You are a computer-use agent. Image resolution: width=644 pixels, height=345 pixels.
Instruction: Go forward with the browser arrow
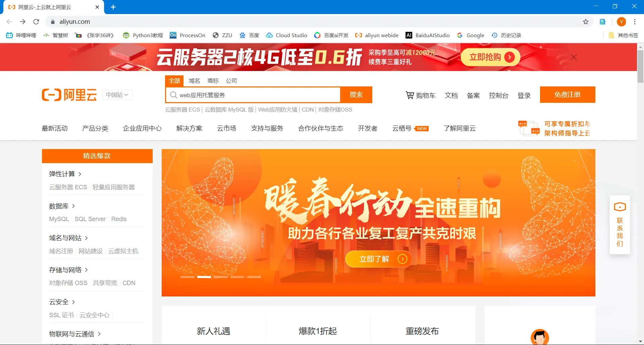coord(22,22)
